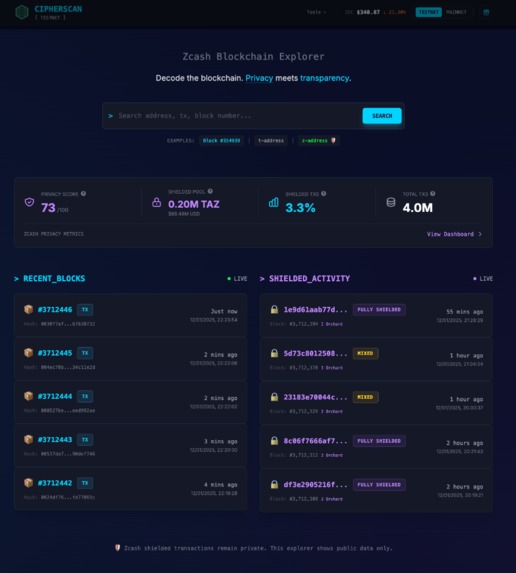Image resolution: width=516 pixels, height=573 pixels.
Task: Click the ZEC price $340.87 in header
Action: 368,12
